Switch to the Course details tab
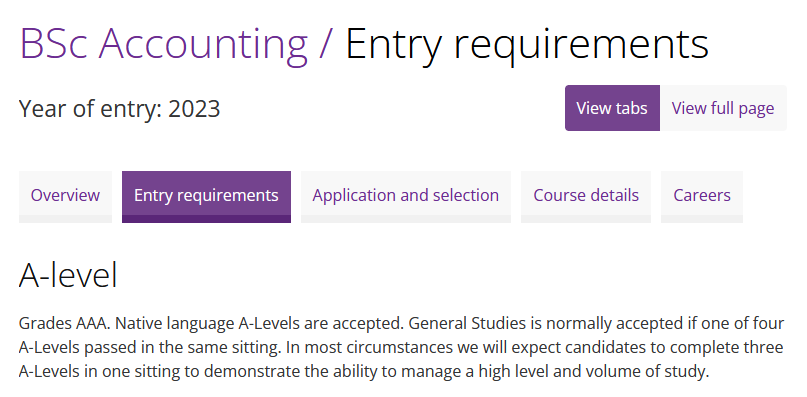This screenshot has height=397, width=807. click(586, 196)
